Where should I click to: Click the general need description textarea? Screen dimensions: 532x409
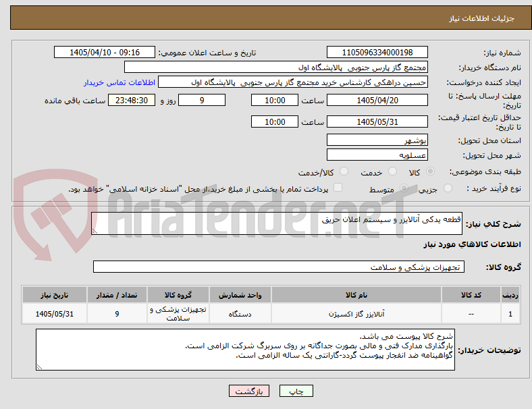click(277, 223)
